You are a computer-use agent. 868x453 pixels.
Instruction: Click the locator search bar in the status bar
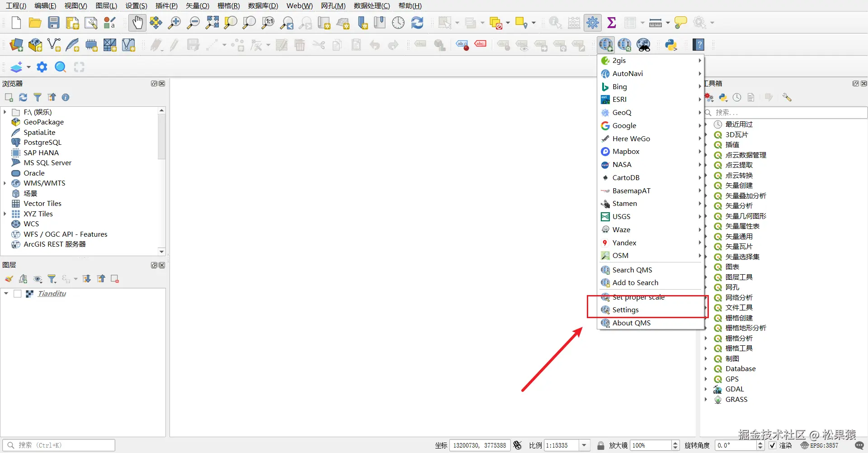59,445
